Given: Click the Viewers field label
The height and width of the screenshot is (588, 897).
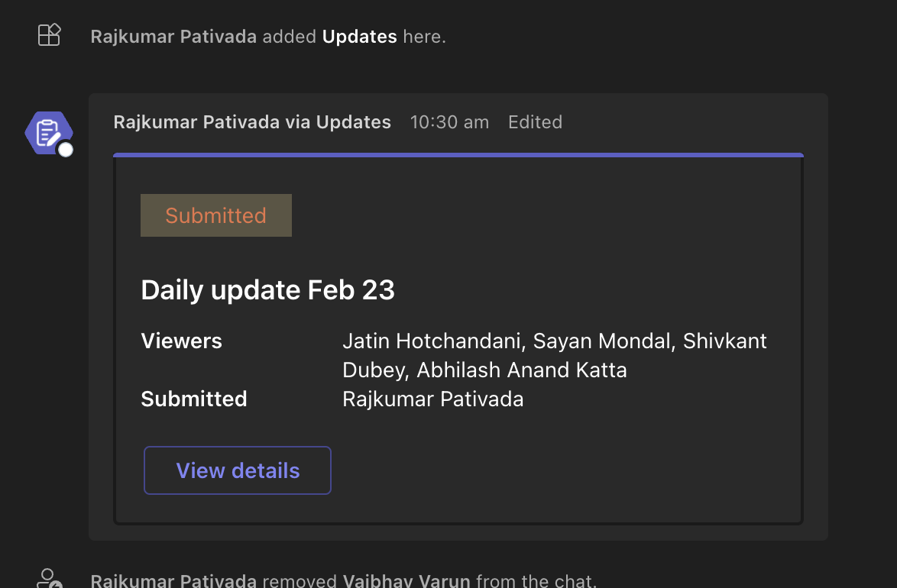Looking at the screenshot, I should coord(181,341).
